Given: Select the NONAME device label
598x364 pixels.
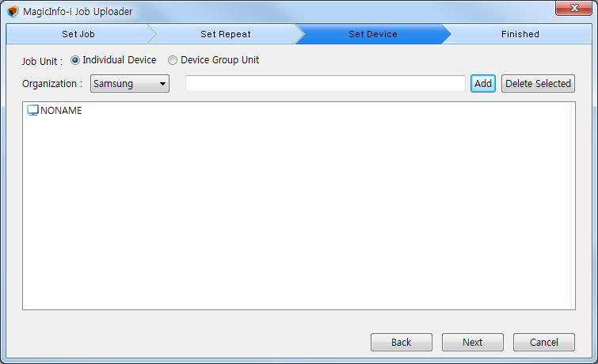Looking at the screenshot, I should [x=61, y=111].
